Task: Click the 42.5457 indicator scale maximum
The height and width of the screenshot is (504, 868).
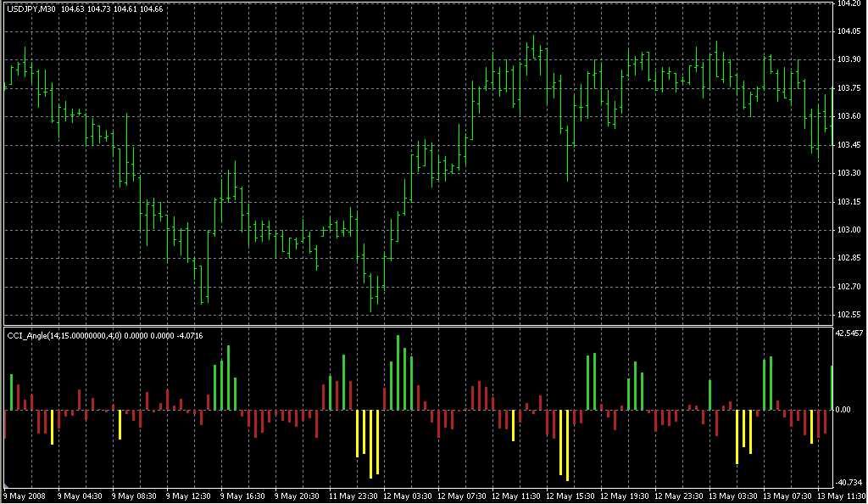Action: (849, 333)
